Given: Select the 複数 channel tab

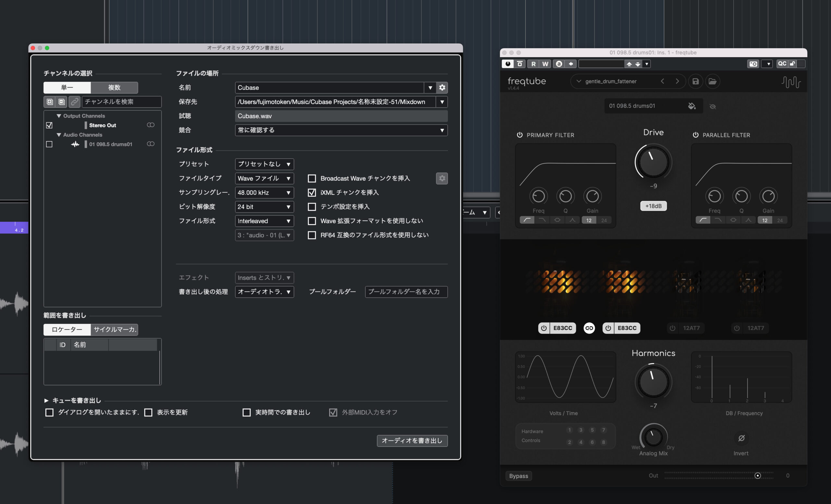Looking at the screenshot, I should (x=114, y=88).
